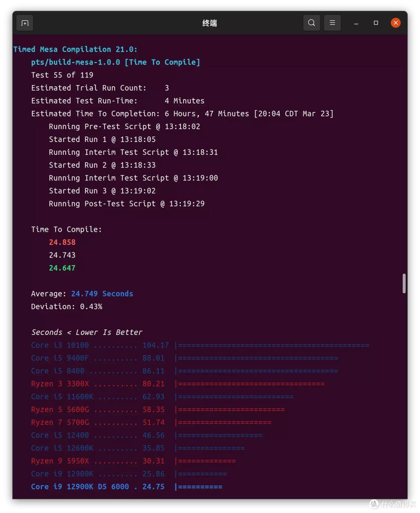Click 'Estimated Test Run-Time:' line
420x513 pixels.
coord(118,101)
